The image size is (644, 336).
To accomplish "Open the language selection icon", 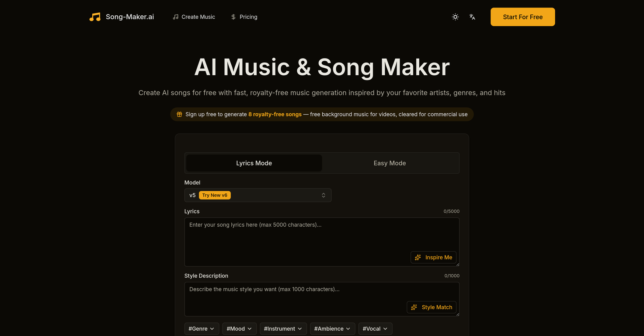I will [x=472, y=17].
